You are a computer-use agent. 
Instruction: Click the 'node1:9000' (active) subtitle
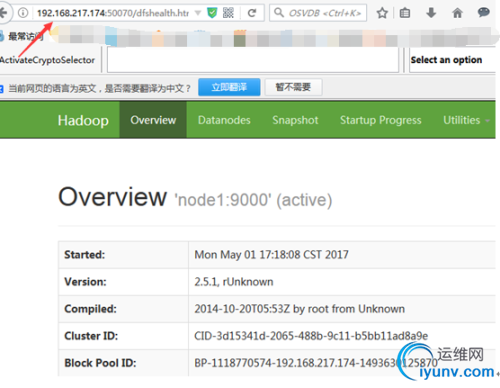click(254, 200)
